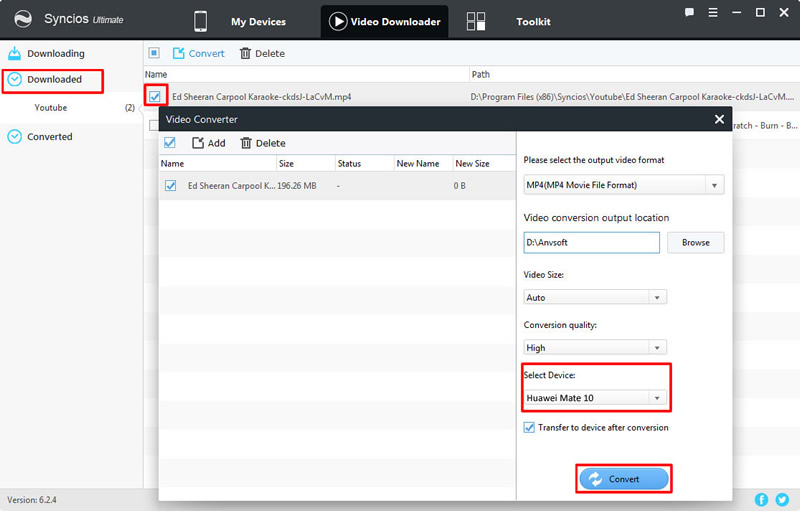800x511 pixels.
Task: Click Status column header in converter
Action: pyautogui.click(x=349, y=164)
